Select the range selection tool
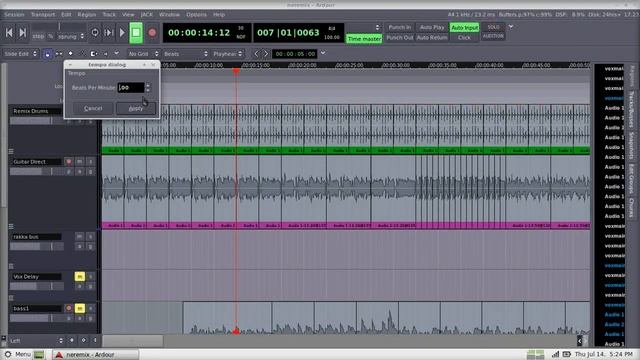 coord(59,54)
